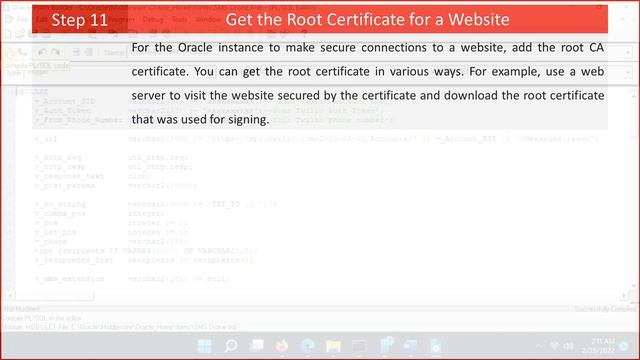Click the Compile PL/SQL code icon

[x=11, y=52]
